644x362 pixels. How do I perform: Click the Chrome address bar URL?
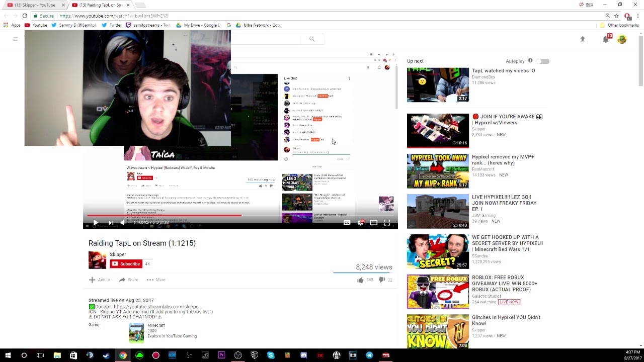[114, 16]
